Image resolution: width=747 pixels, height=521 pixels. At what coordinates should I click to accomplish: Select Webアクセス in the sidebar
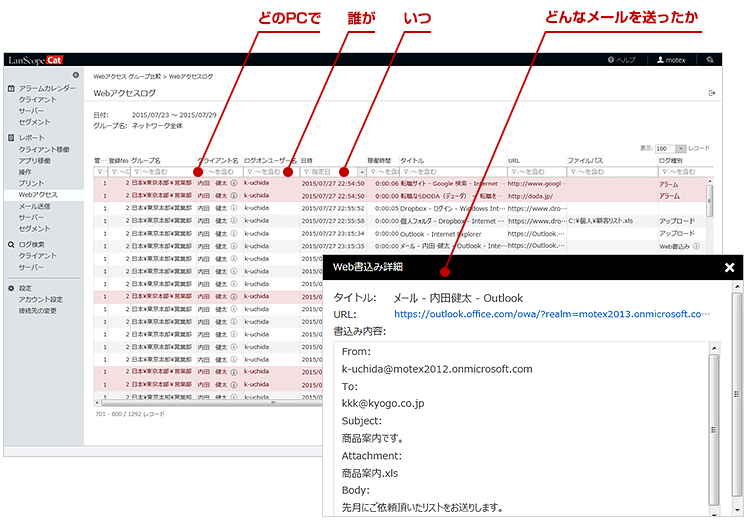[38, 195]
